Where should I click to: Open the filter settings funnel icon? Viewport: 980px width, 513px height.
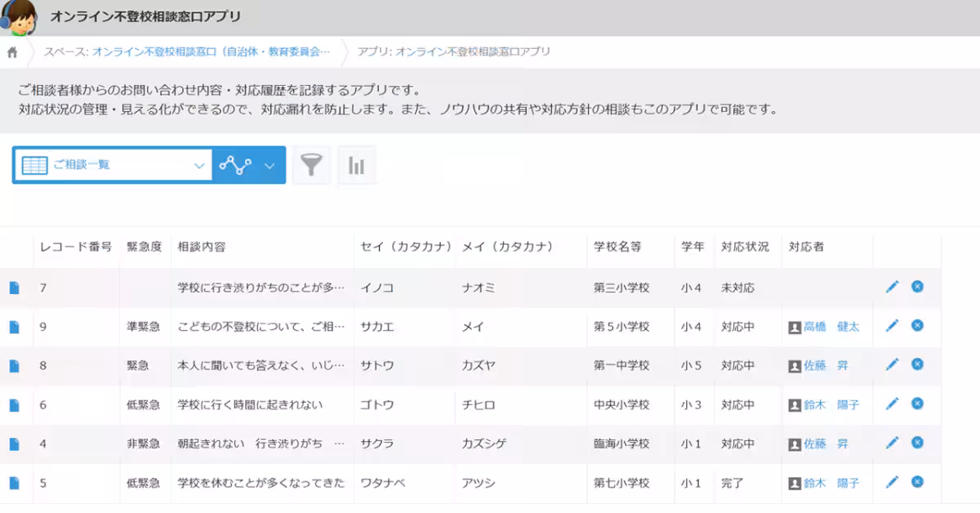click(311, 164)
